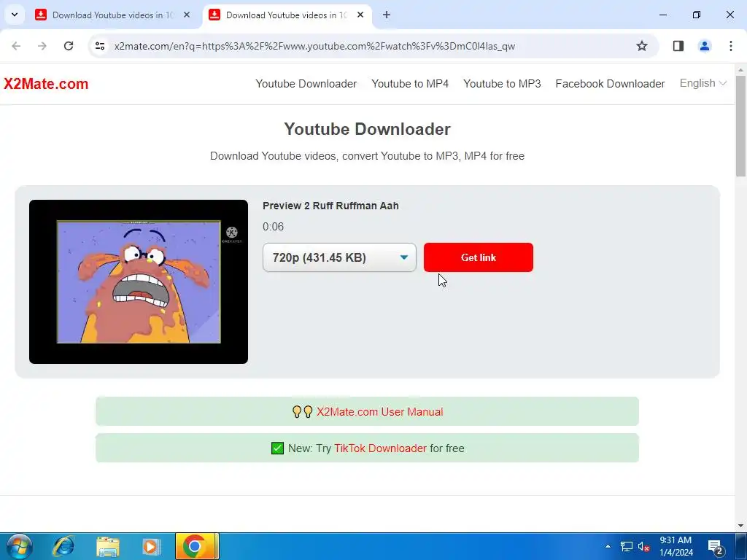Open Youtube to MP4 menu item
This screenshot has width=747, height=560.
point(410,84)
